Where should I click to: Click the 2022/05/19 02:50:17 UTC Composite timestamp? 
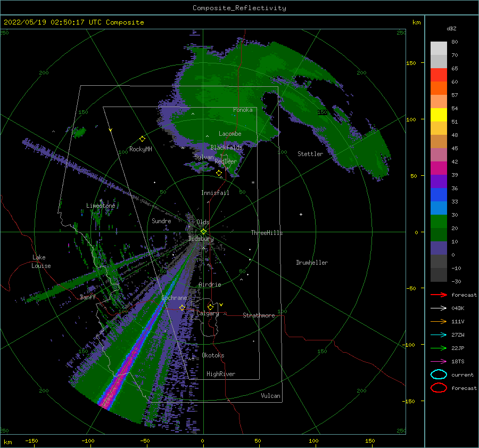click(73, 22)
